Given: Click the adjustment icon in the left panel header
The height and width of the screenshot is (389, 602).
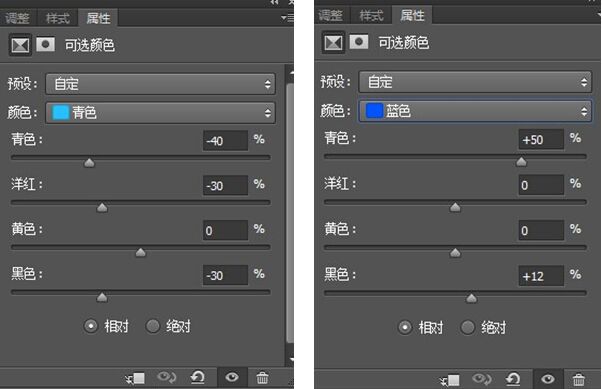Looking at the screenshot, I should point(20,45).
